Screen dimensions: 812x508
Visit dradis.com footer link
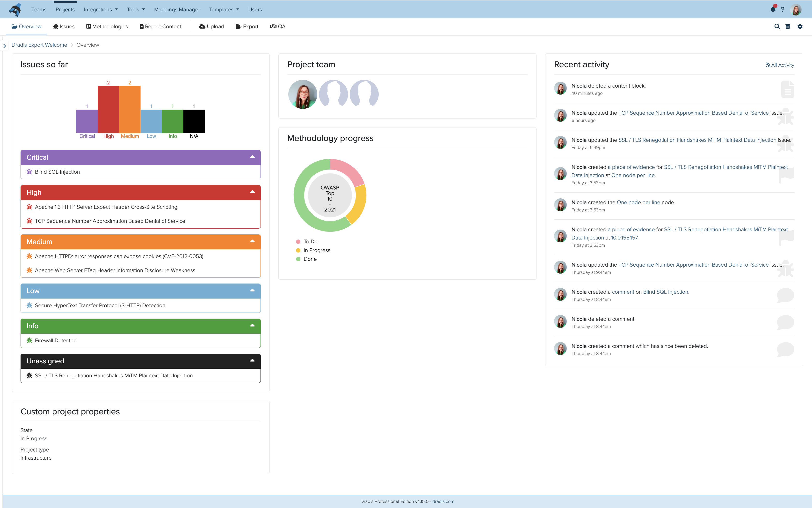[x=443, y=501]
